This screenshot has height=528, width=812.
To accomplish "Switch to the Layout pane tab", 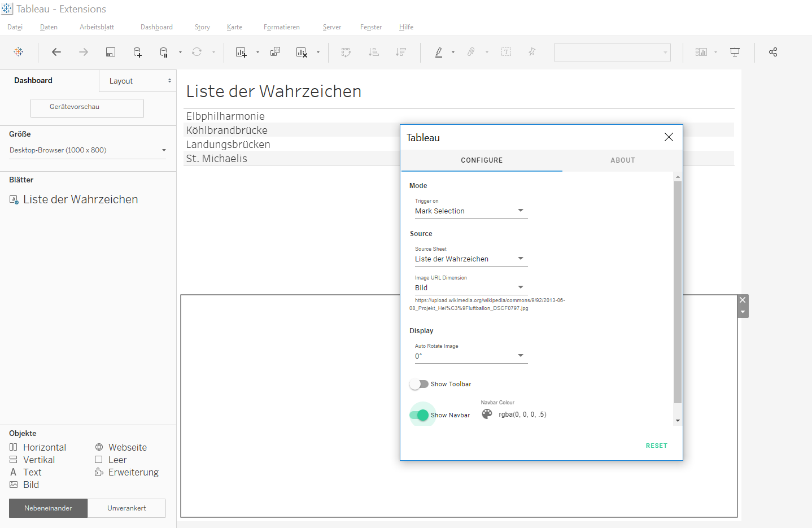I will (138, 81).
